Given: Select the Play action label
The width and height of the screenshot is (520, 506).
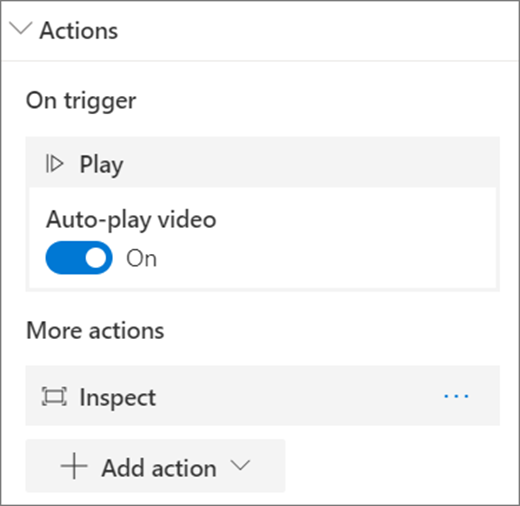Looking at the screenshot, I should click(x=101, y=165).
